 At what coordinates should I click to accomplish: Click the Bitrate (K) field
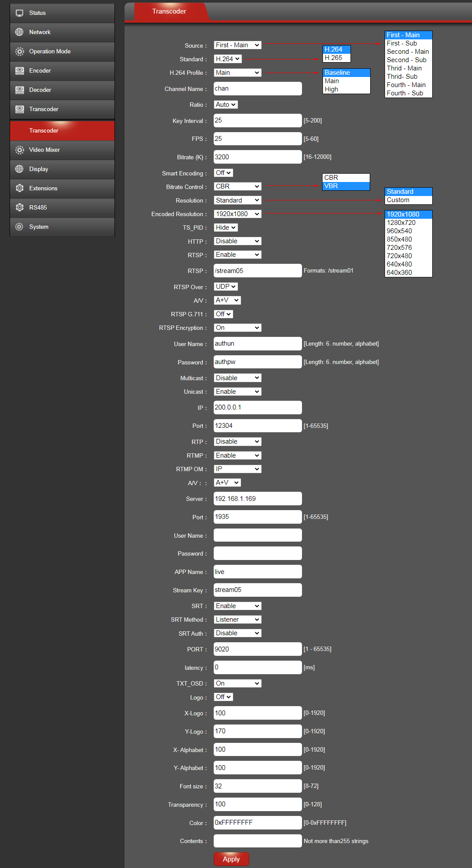[258, 157]
